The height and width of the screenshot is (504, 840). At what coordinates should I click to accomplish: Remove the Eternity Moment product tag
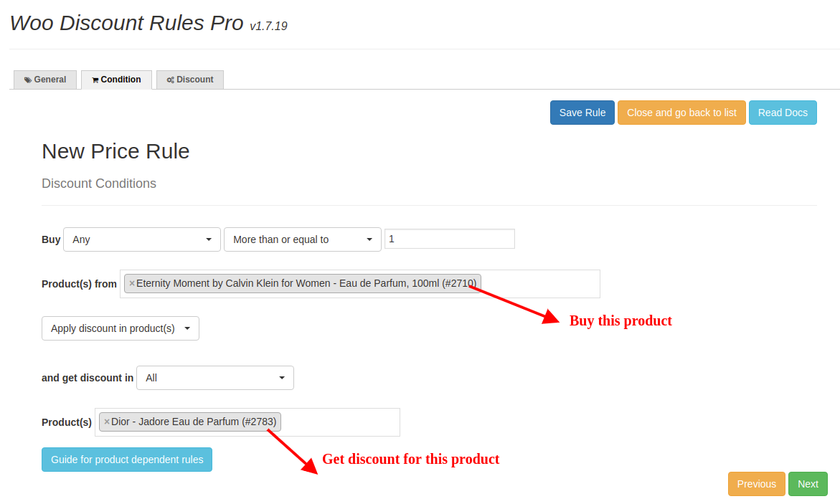pos(132,284)
